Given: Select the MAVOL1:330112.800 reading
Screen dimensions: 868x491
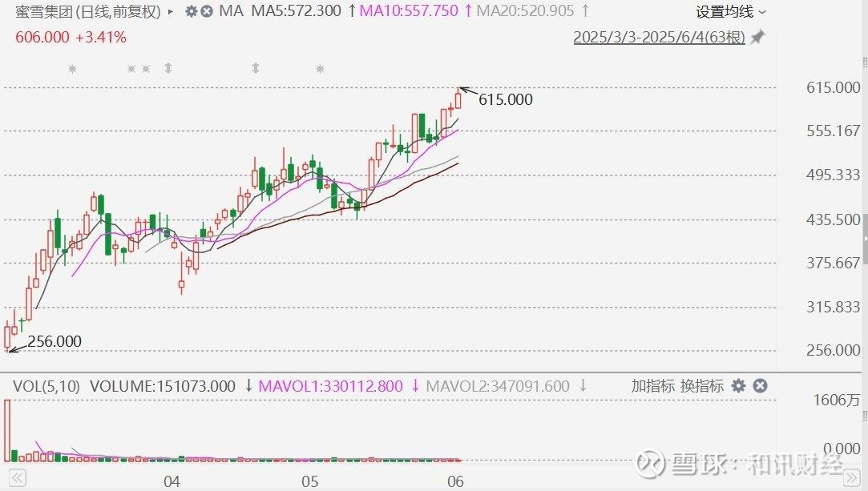Looking at the screenshot, I should [330, 386].
